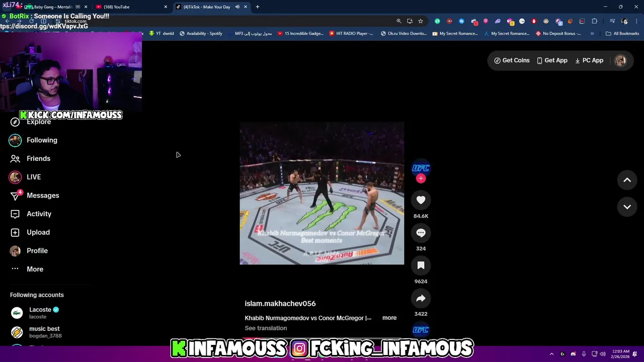The image size is (644, 362).
Task: Click the Get Coins button
Action: (x=512, y=60)
